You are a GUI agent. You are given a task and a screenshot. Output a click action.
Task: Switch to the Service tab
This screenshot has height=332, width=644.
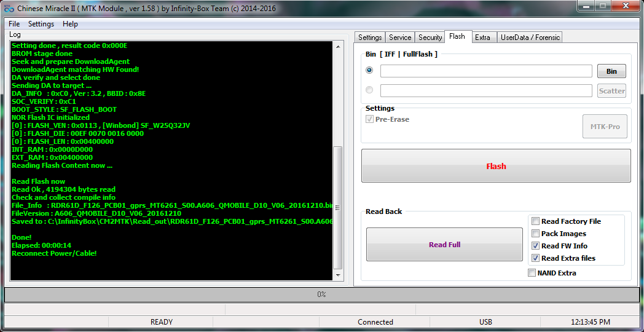click(x=400, y=38)
